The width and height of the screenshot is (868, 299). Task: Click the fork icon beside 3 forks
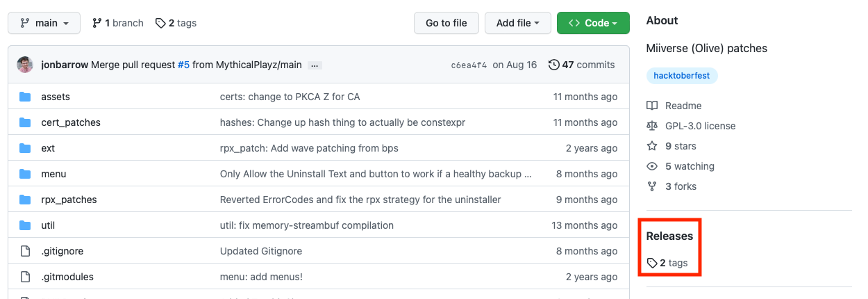pyautogui.click(x=651, y=186)
